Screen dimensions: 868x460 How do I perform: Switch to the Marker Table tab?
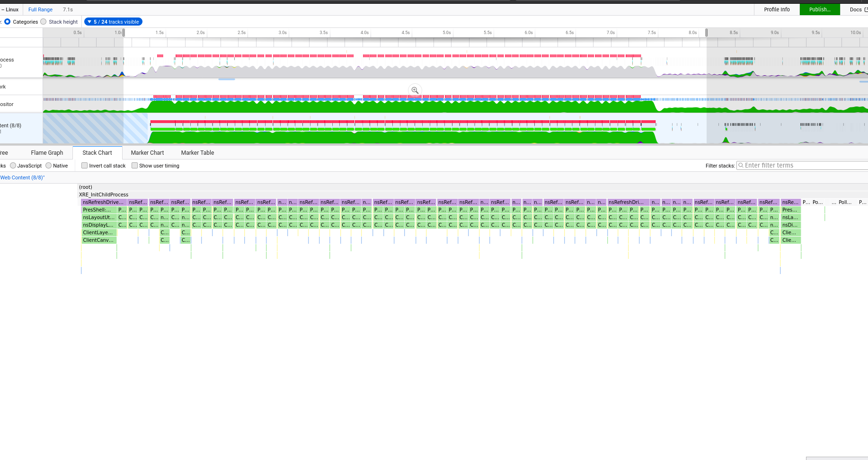197,152
